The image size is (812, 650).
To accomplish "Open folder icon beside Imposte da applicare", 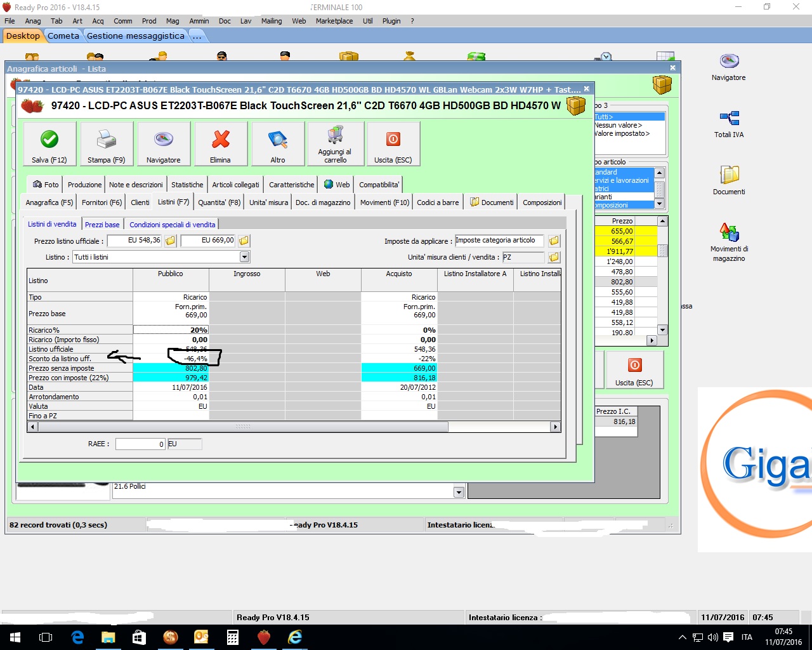I will point(554,241).
